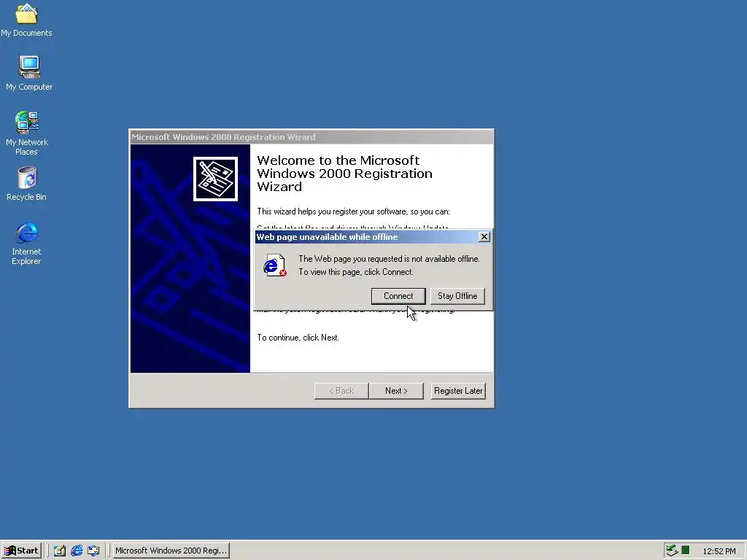Screen dimensions: 747x560
Task: Launch Outlook Express from quick launch
Action: (94, 551)
